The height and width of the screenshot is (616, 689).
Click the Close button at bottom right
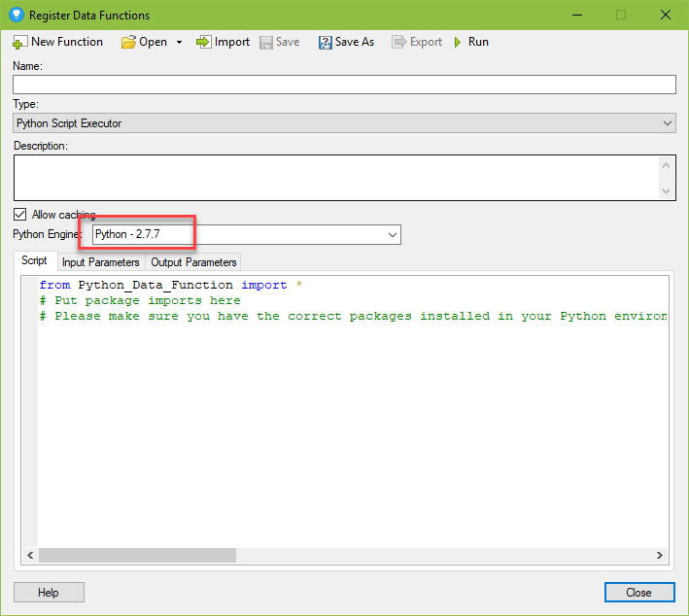point(639,593)
